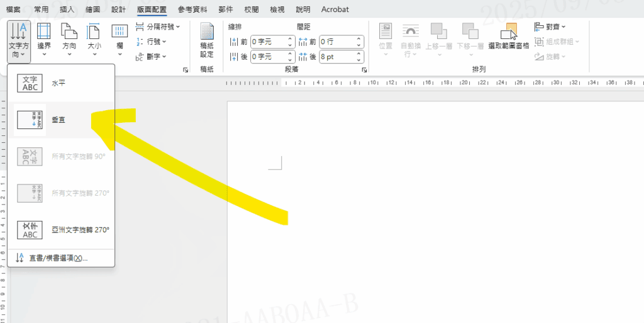The image size is (644, 323).
Task: Open 直書/橫書選項 text direction options
Action: [58, 258]
